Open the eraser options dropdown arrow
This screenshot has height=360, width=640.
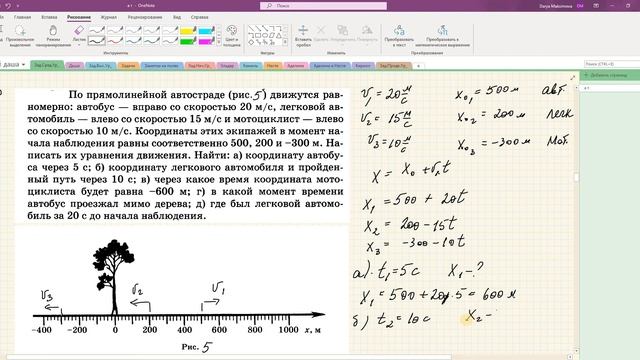point(79,45)
